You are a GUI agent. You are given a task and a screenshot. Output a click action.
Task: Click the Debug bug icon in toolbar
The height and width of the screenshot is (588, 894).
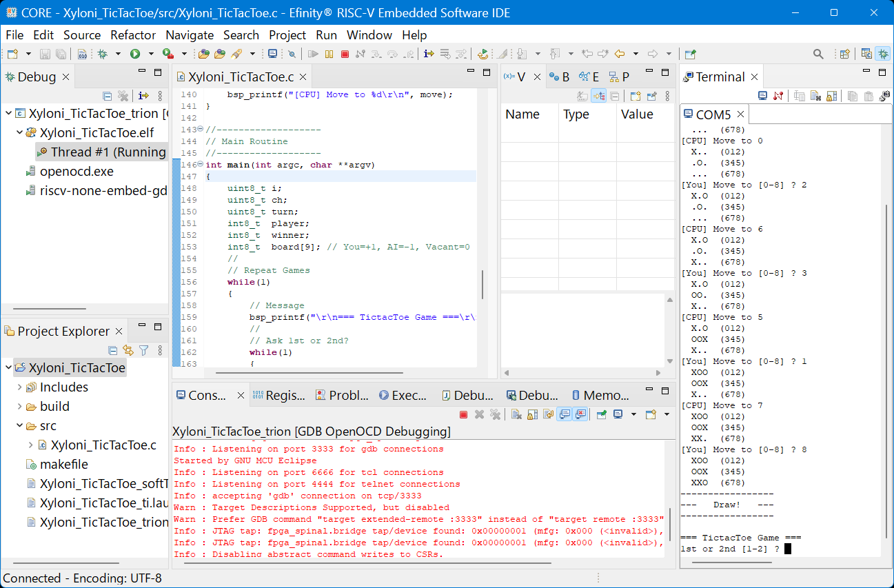[103, 54]
